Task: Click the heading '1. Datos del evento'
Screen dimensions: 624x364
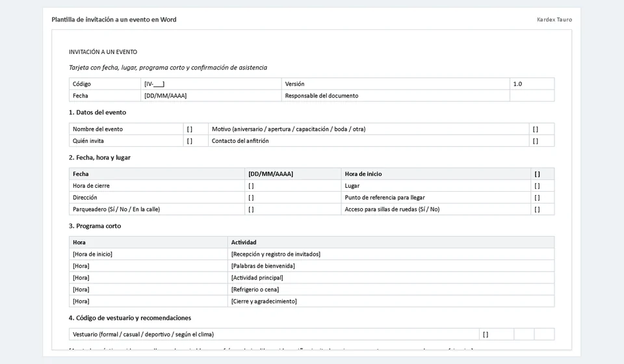Action: click(97, 112)
